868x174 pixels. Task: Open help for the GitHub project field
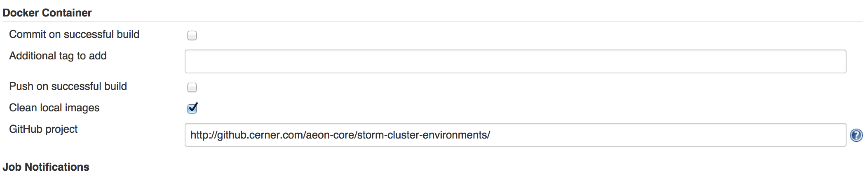856,135
